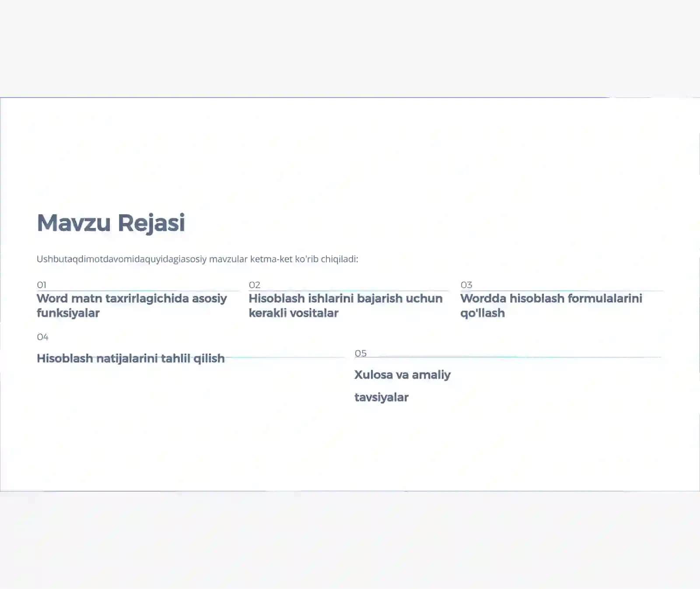Select 'Hisoblash natijalarini tahlil qilish' heading
Image resolution: width=700 pixels, height=589 pixels.
click(131, 359)
